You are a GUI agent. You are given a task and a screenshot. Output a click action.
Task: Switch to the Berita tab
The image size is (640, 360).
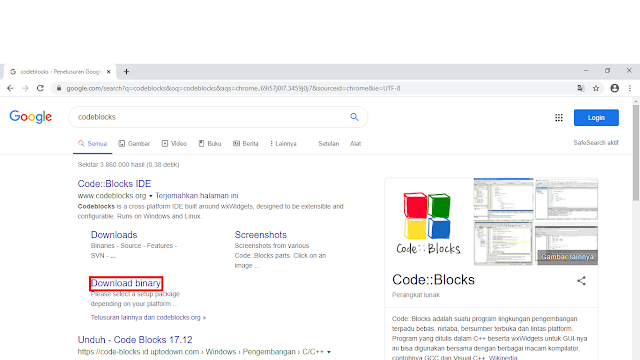[246, 144]
